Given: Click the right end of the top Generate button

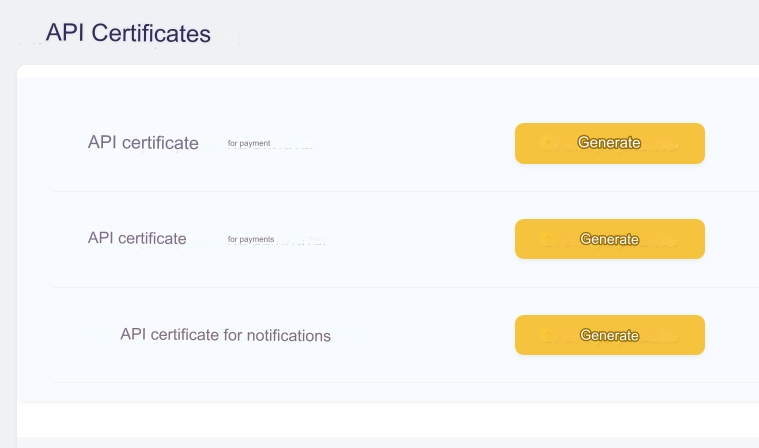Looking at the screenshot, I should point(690,143).
